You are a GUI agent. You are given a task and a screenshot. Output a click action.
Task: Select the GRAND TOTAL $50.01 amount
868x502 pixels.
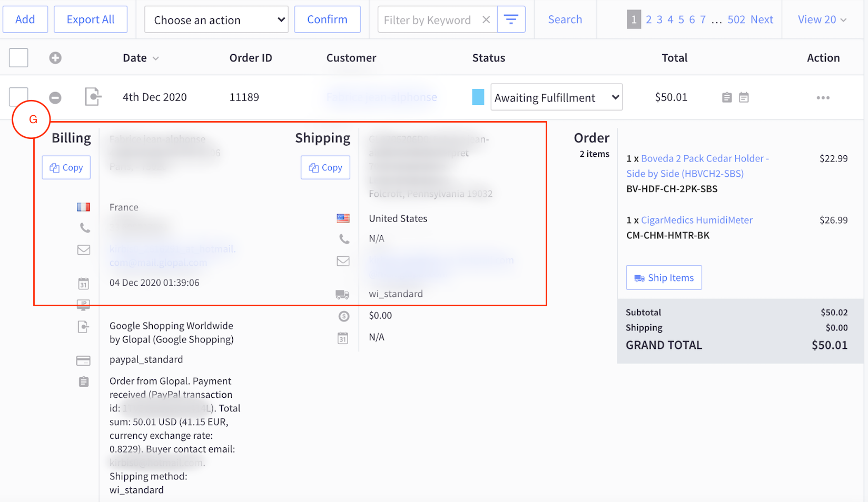tap(830, 345)
